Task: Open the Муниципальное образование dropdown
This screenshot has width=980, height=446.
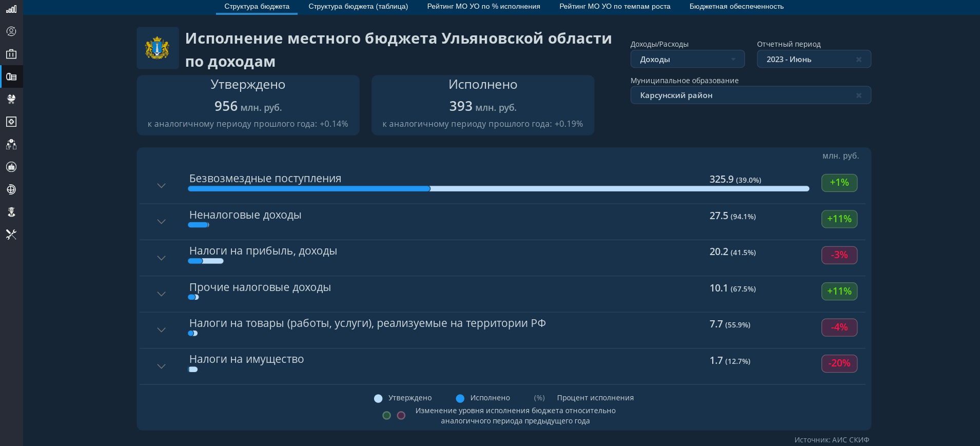Action: click(x=751, y=95)
